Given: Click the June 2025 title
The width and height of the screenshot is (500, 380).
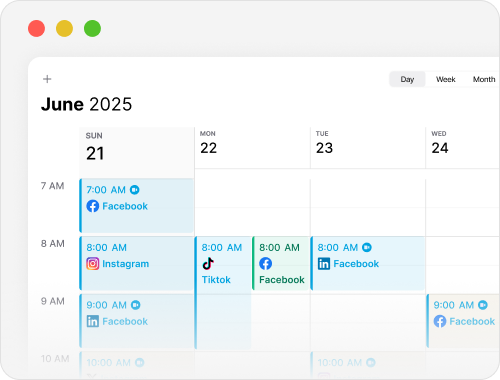Looking at the screenshot, I should (86, 104).
